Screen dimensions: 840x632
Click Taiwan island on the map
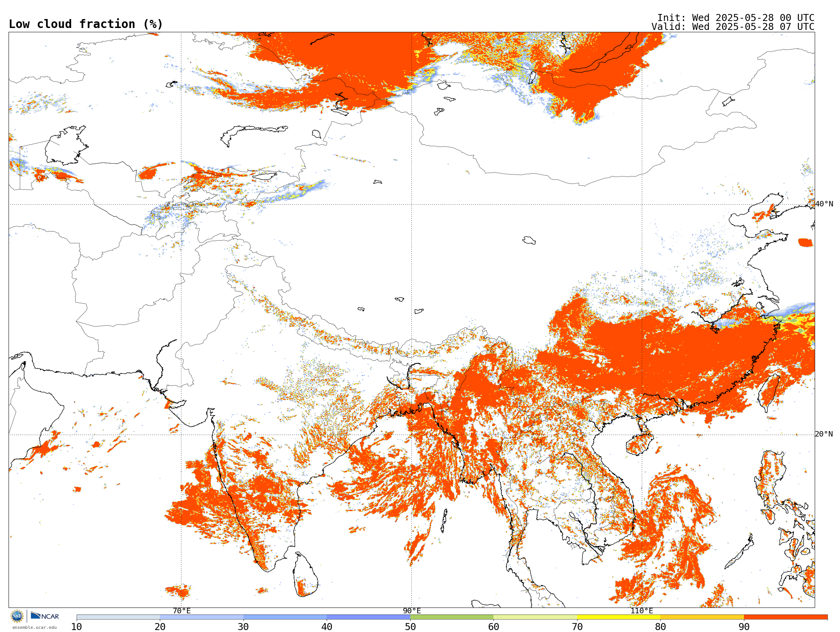pos(769,393)
